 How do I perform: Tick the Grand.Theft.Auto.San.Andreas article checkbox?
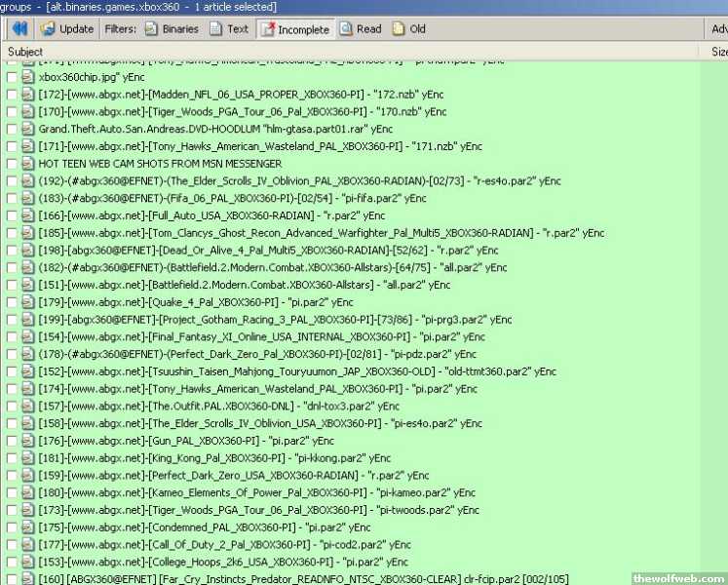pos(12,129)
